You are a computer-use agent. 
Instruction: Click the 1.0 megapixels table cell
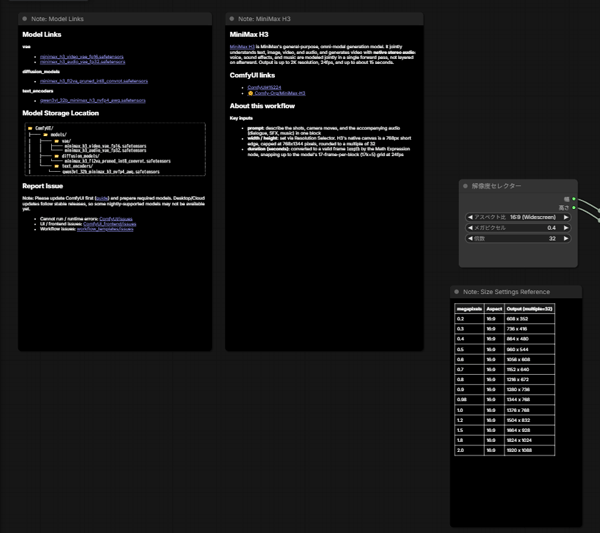[469, 410]
